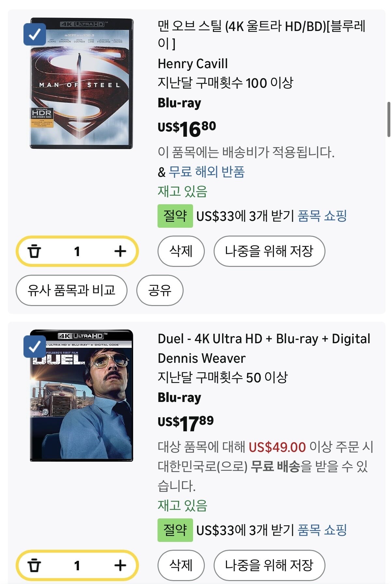Open 품목 쇼핑 link under Man of Steel
This screenshot has height=584, width=392.
pyautogui.click(x=322, y=216)
